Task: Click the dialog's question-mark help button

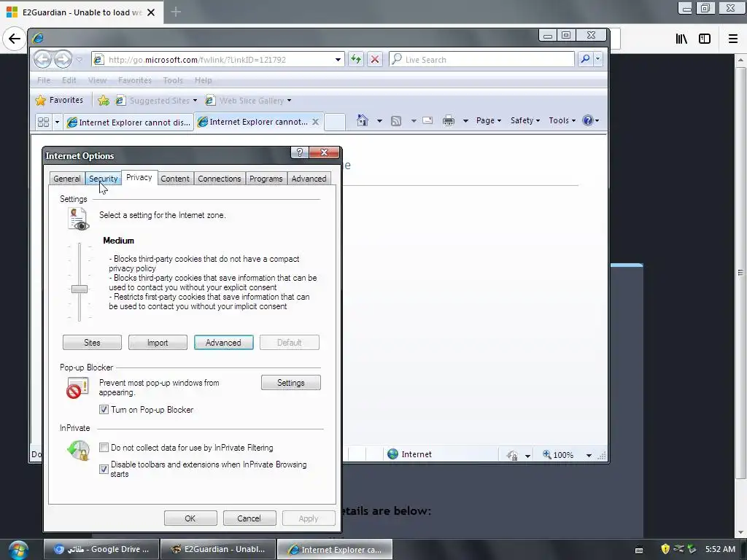Action: 300,152
